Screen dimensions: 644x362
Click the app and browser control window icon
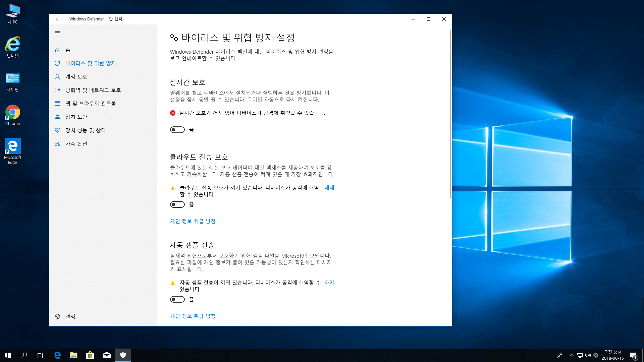(57, 104)
